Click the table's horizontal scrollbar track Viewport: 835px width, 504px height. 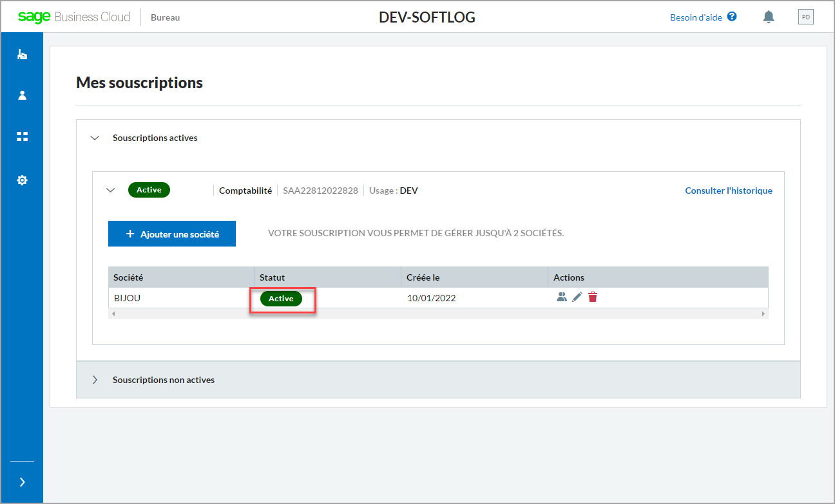(438, 313)
